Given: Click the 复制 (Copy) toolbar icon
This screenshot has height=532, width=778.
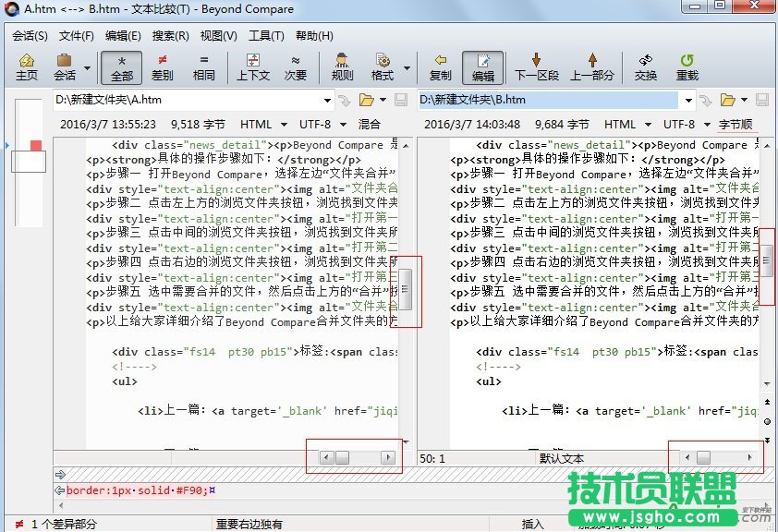Looking at the screenshot, I should pyautogui.click(x=441, y=66).
